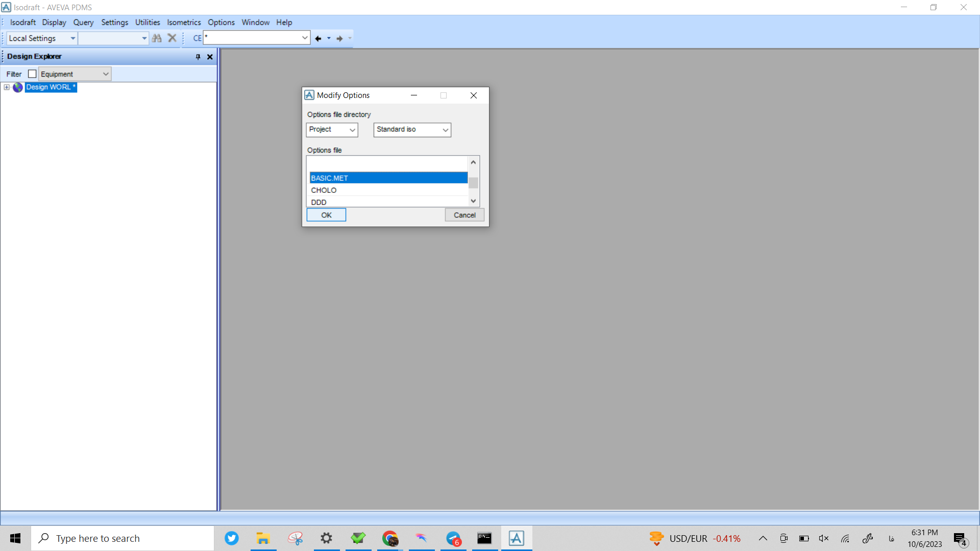Open the green checkmark app on taskbar
This screenshot has height=551, width=980.
(x=358, y=538)
